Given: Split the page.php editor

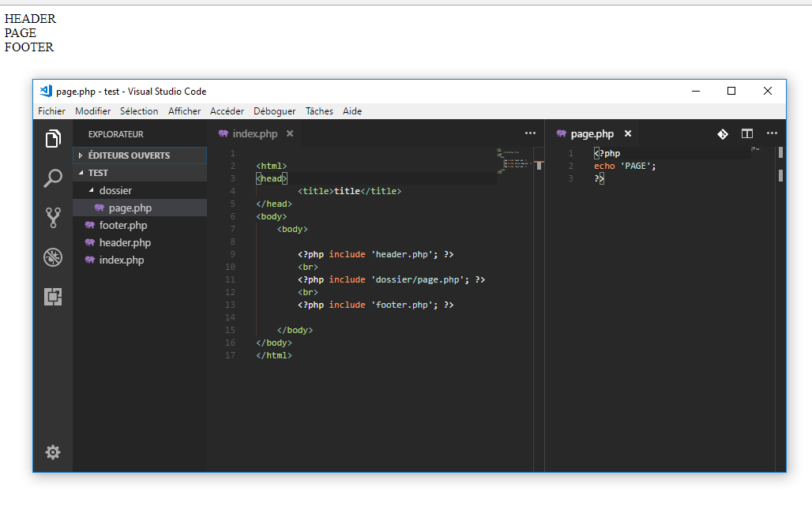Looking at the screenshot, I should click(746, 133).
